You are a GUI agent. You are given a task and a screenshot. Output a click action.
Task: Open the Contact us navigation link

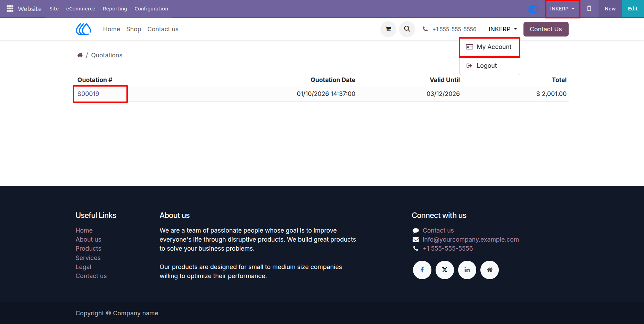163,29
